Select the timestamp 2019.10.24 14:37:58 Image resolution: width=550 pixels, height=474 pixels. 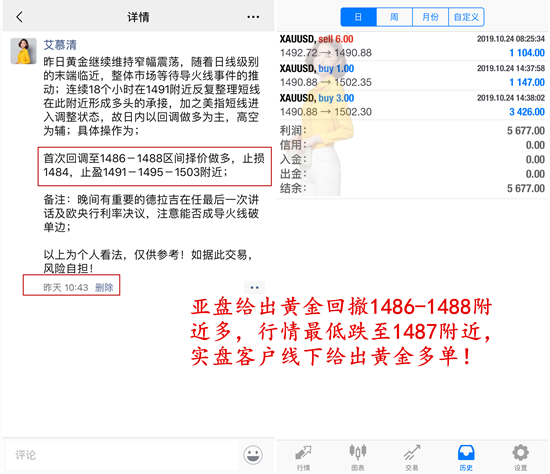(511, 68)
